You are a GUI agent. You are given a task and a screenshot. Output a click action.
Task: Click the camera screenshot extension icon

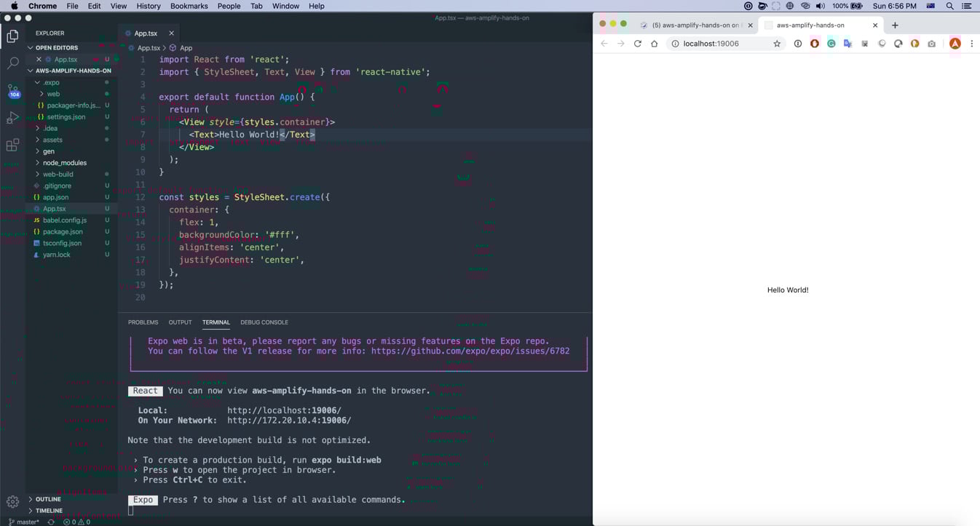932,44
